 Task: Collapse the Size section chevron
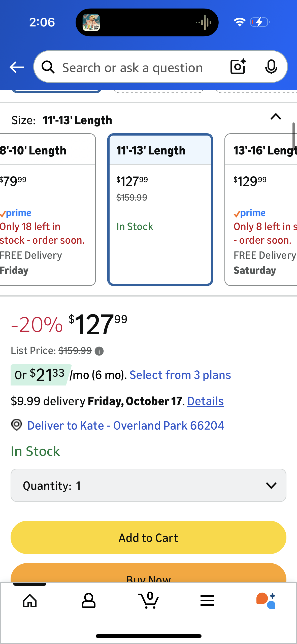tap(276, 117)
